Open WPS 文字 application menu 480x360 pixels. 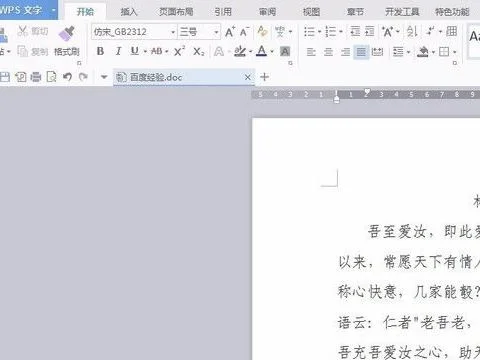tap(28, 10)
